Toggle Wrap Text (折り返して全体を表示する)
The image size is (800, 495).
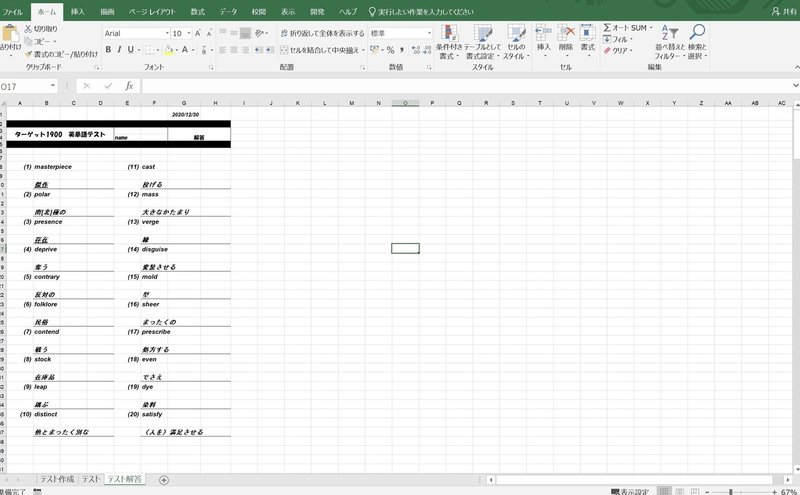pyautogui.click(x=322, y=33)
